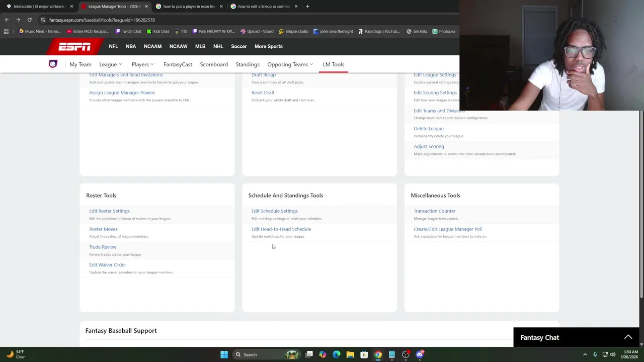Open the Entire MCU Recapp bookmark
Image resolution: width=644 pixels, height=362 pixels.
[88, 31]
